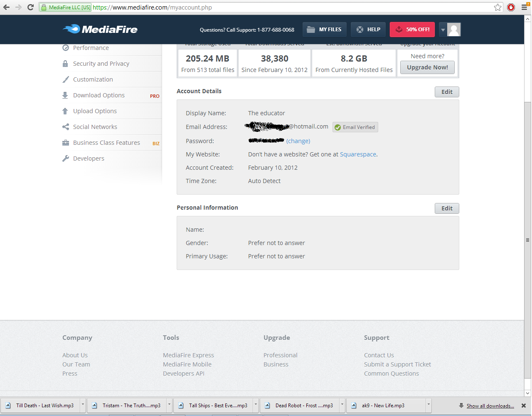The image size is (532, 416).
Task: Click Show all downloads link
Action: [490, 406]
